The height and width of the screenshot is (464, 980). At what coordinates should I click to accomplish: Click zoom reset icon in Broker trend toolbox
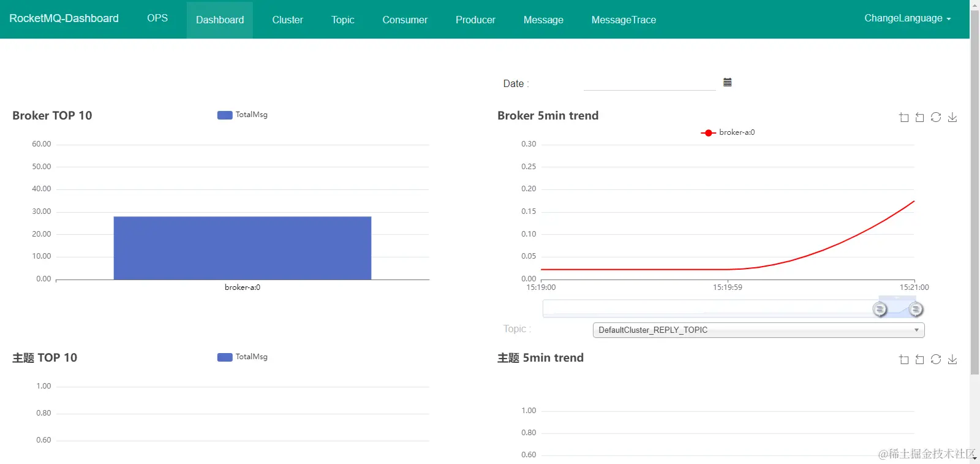pyautogui.click(x=920, y=117)
